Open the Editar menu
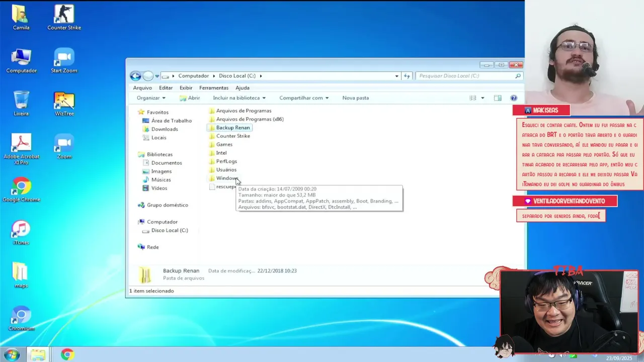This screenshot has height=362, width=644. (166, 88)
